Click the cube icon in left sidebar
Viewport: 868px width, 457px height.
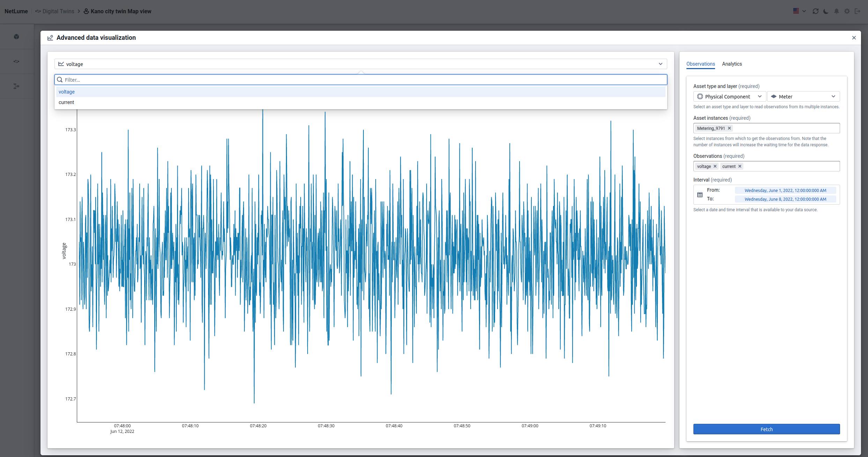[x=16, y=37]
